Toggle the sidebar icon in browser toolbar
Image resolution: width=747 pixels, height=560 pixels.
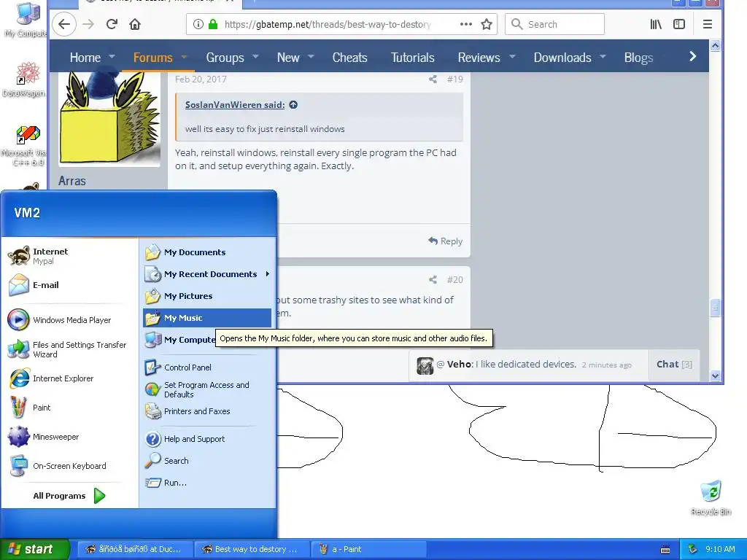[679, 24]
